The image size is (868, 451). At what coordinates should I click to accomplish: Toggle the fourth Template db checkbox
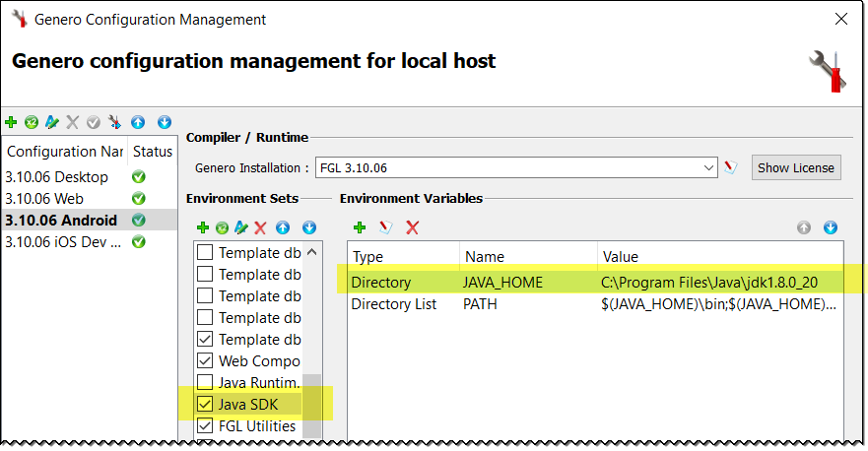pos(205,317)
